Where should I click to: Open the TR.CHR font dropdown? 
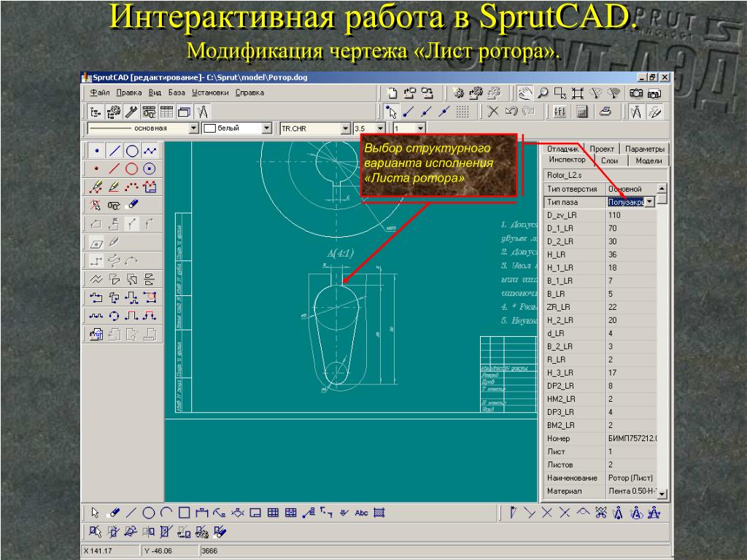pyautogui.click(x=346, y=128)
